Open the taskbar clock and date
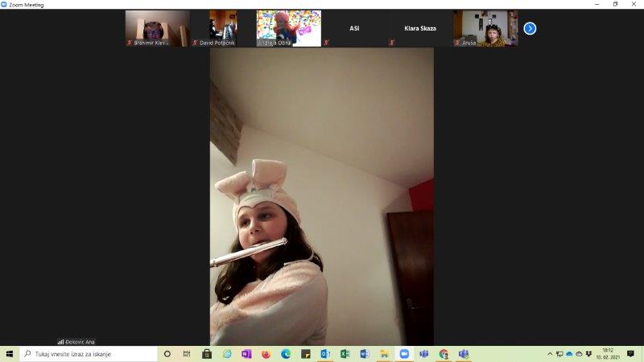 point(608,354)
